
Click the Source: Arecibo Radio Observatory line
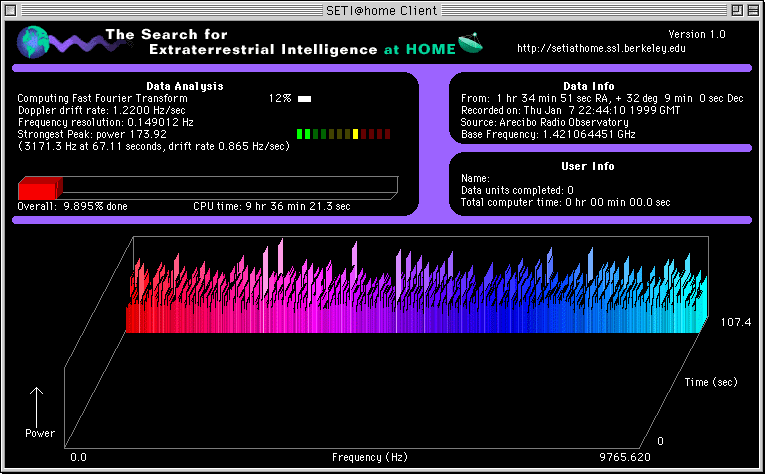544,122
